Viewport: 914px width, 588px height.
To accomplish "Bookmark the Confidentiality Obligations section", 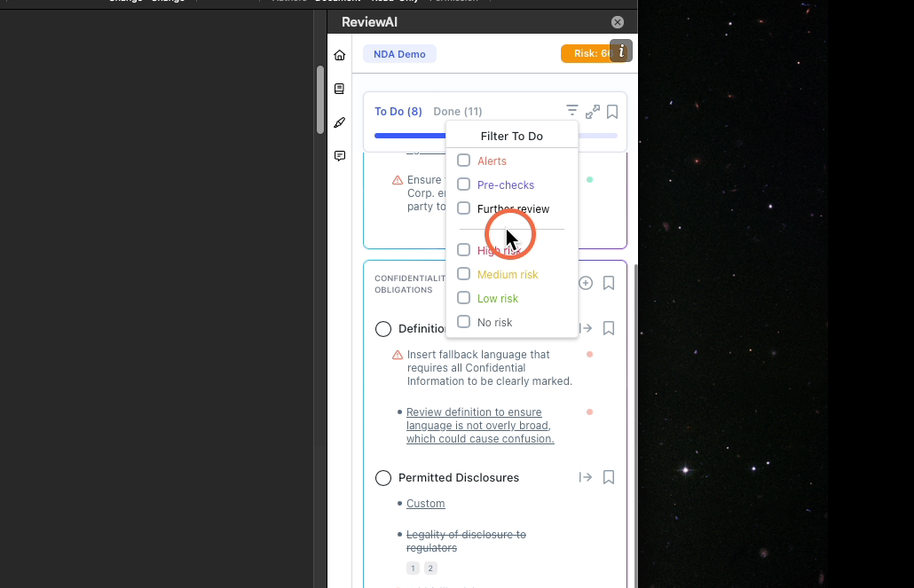I will (x=609, y=283).
